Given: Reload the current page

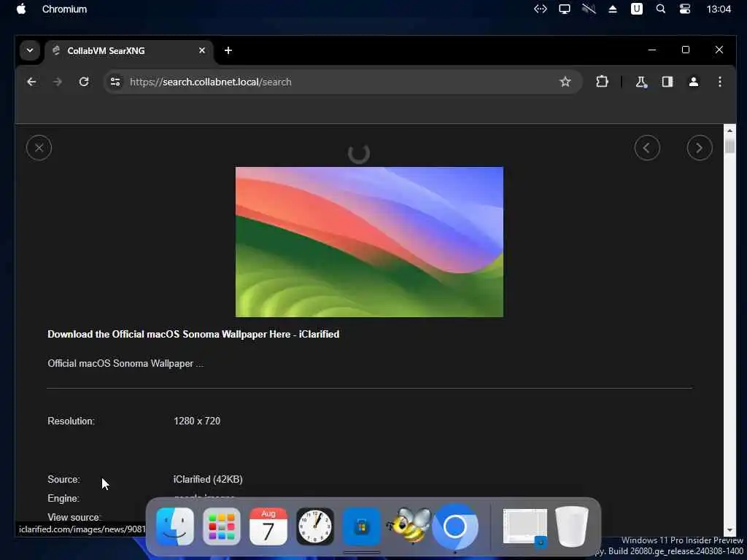Looking at the screenshot, I should click(x=84, y=82).
